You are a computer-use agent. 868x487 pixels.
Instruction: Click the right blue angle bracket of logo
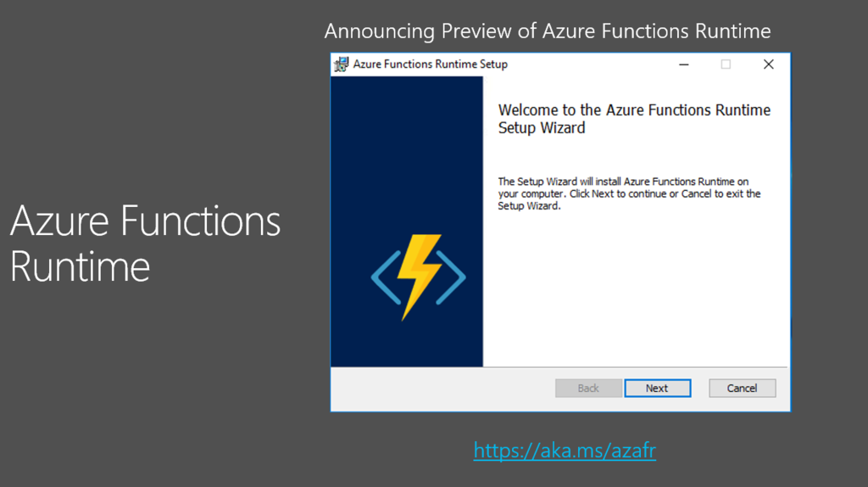[x=451, y=277]
